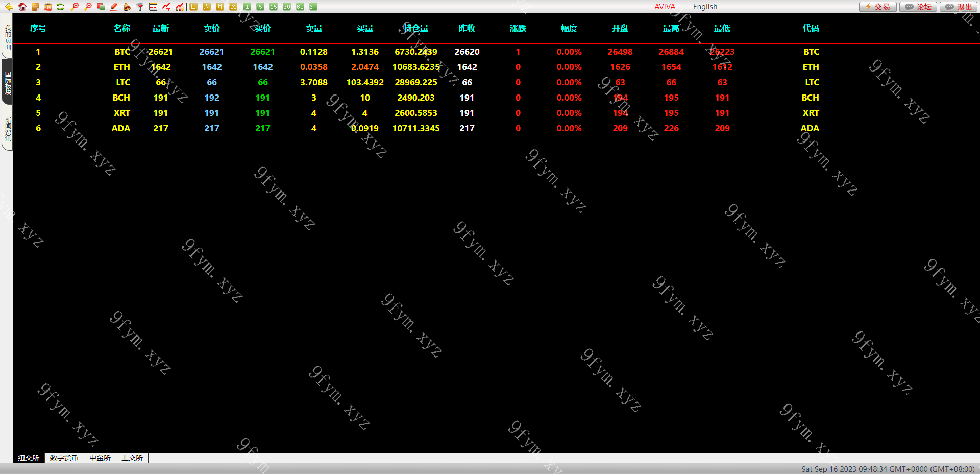Select the 15-minute interval icon
Screen dimensions: 980x474
click(274, 7)
